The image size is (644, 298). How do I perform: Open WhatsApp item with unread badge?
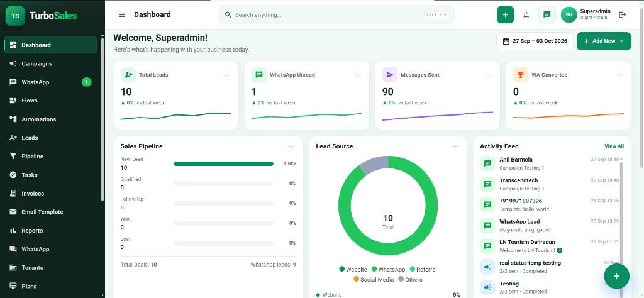click(50, 82)
